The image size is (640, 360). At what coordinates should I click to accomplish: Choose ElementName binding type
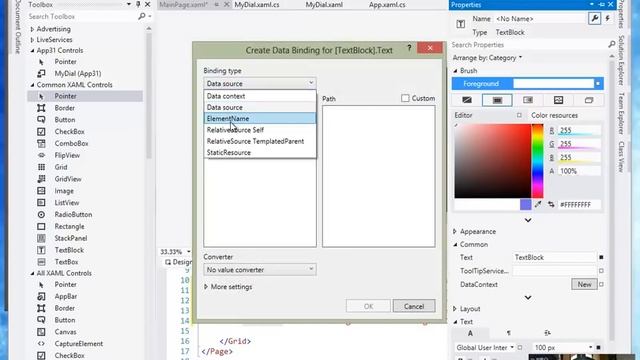coord(260,118)
